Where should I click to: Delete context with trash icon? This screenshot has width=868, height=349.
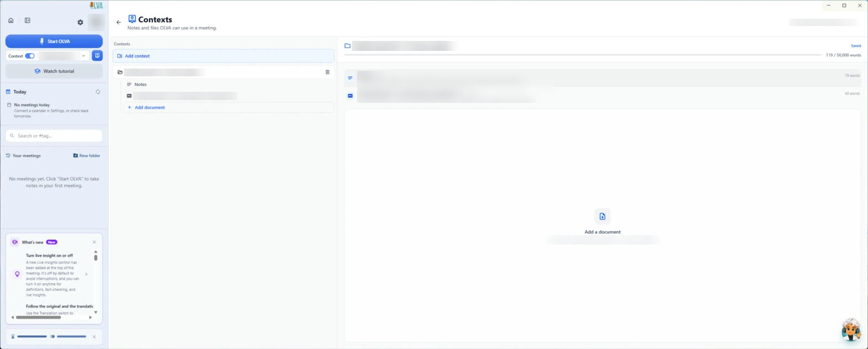(x=327, y=72)
